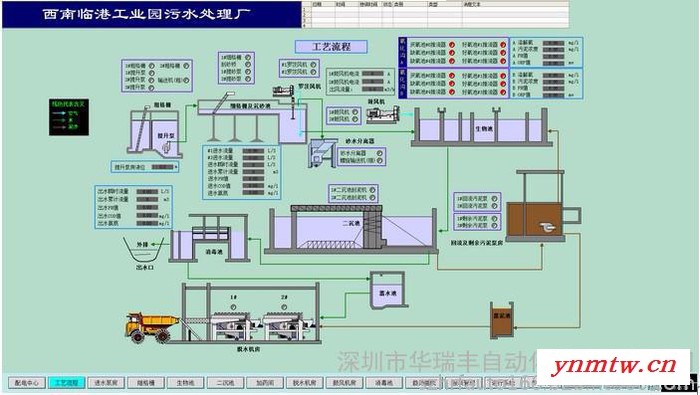This screenshot has height=395, width=700.
Task: Click the 西南临港工业园污水处理厂 header title
Action: (x=147, y=14)
